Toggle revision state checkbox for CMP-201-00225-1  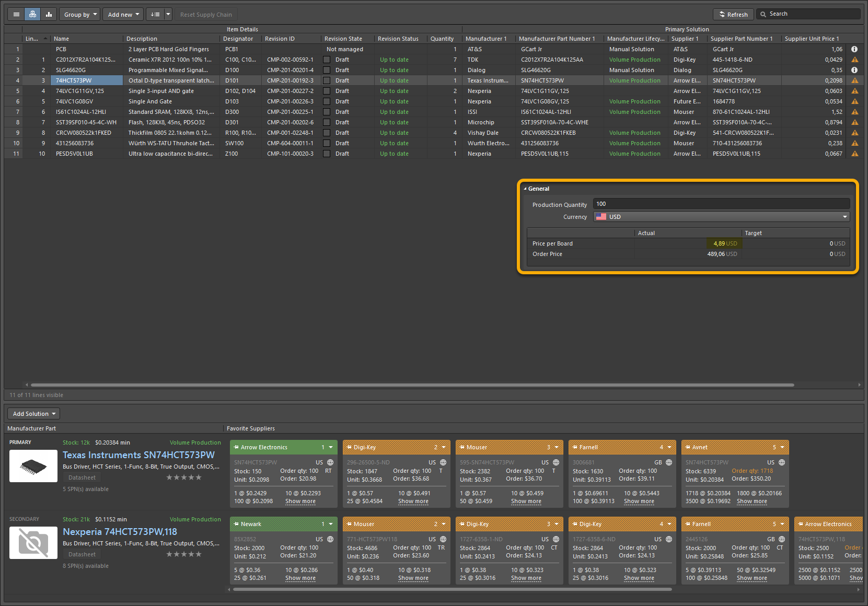tap(327, 112)
